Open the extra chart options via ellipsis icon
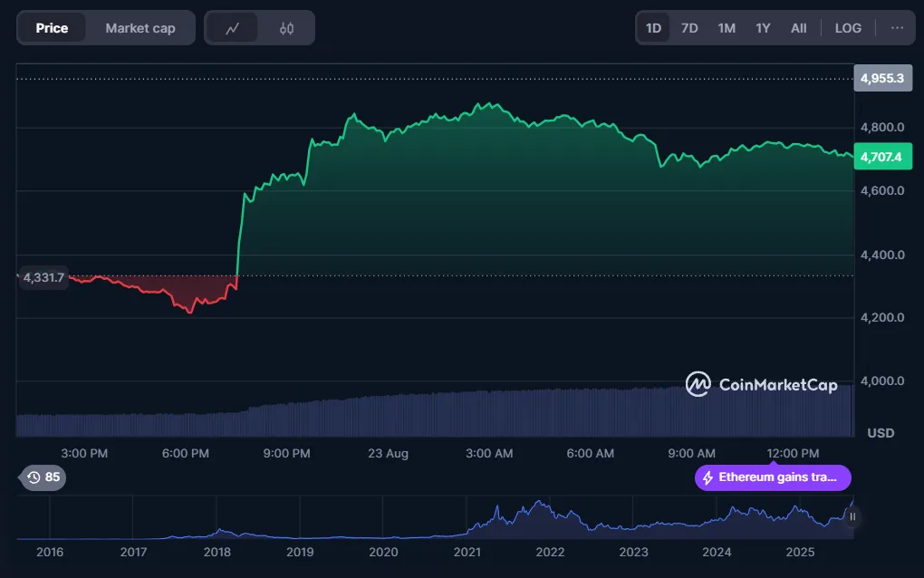The image size is (924, 578). point(898,27)
